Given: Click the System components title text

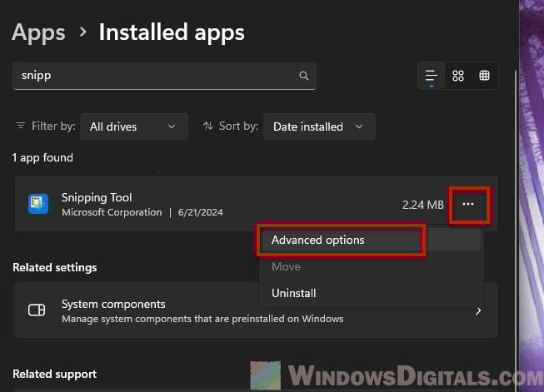Looking at the screenshot, I should coord(113,304).
